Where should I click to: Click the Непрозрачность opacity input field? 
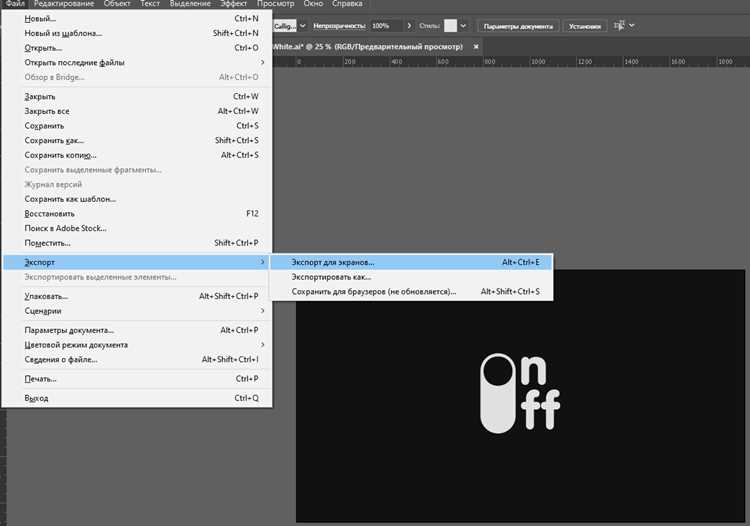386,26
